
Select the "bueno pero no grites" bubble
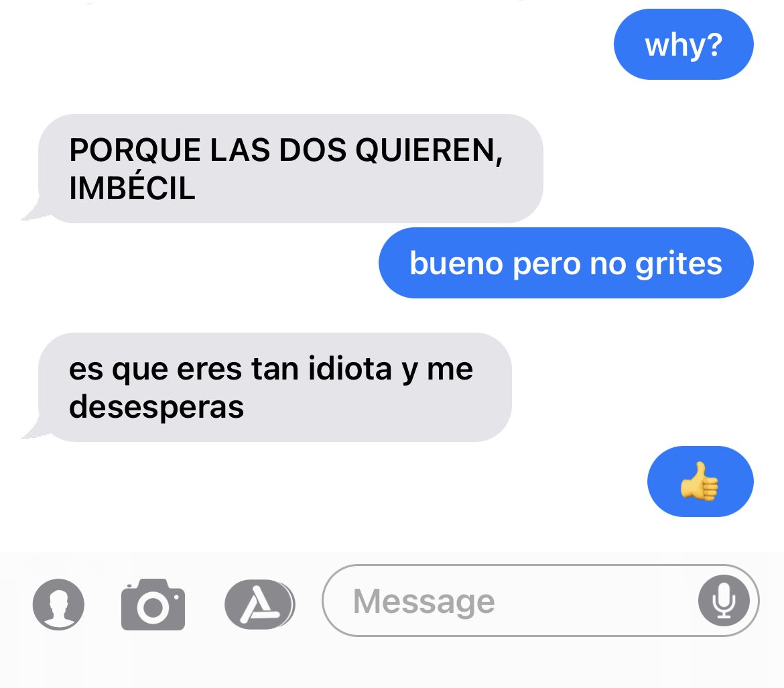tap(566, 263)
